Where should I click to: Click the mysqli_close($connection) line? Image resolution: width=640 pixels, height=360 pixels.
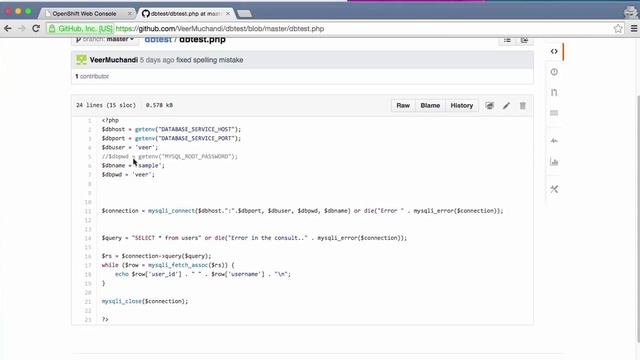(145, 301)
